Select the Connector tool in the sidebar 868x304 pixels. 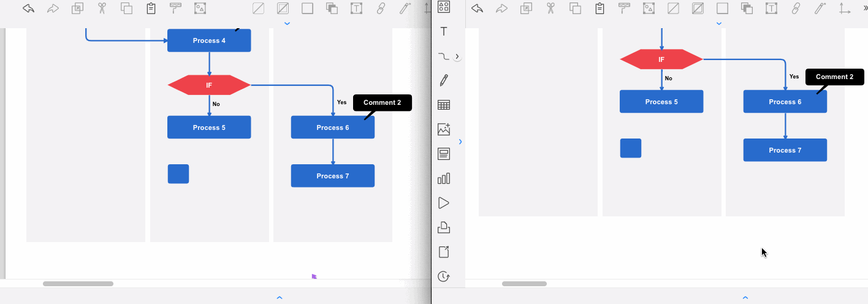point(444,56)
